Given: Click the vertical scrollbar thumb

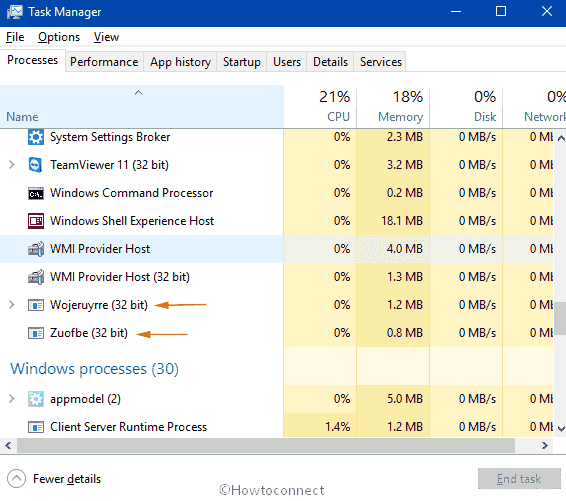Looking at the screenshot, I should click(x=561, y=318).
